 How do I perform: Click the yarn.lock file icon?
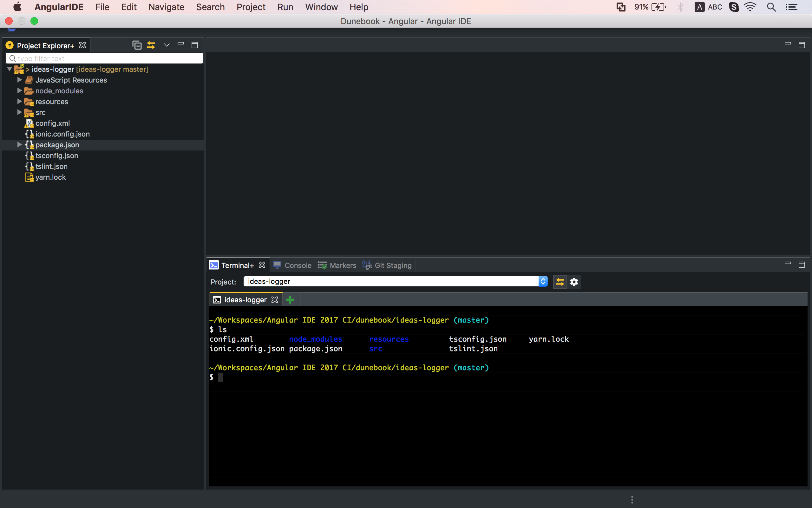(29, 177)
